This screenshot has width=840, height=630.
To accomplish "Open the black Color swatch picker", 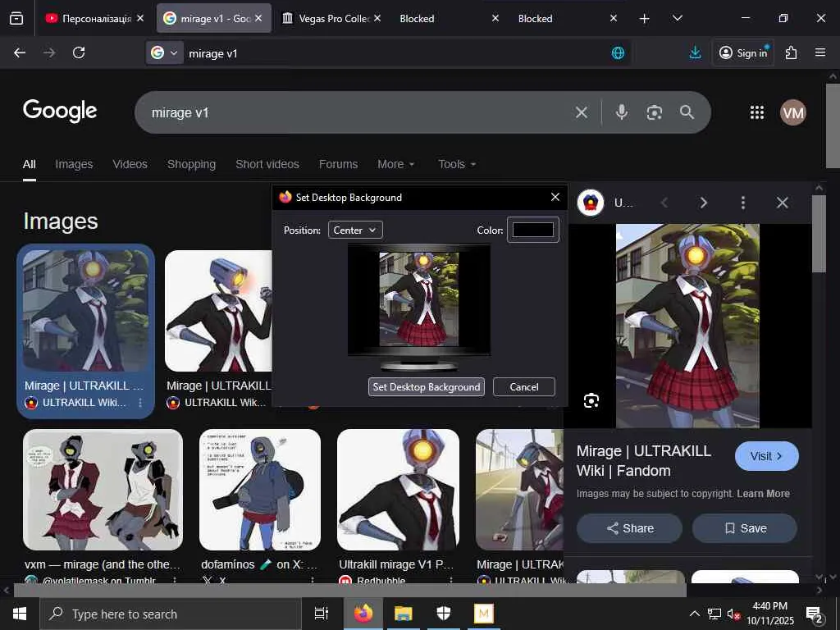I will (x=533, y=230).
